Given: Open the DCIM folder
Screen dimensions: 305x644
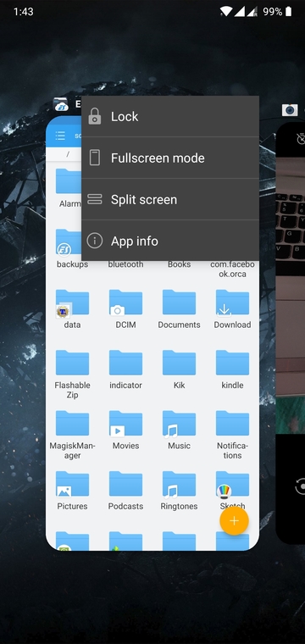Looking at the screenshot, I should coord(125,309).
